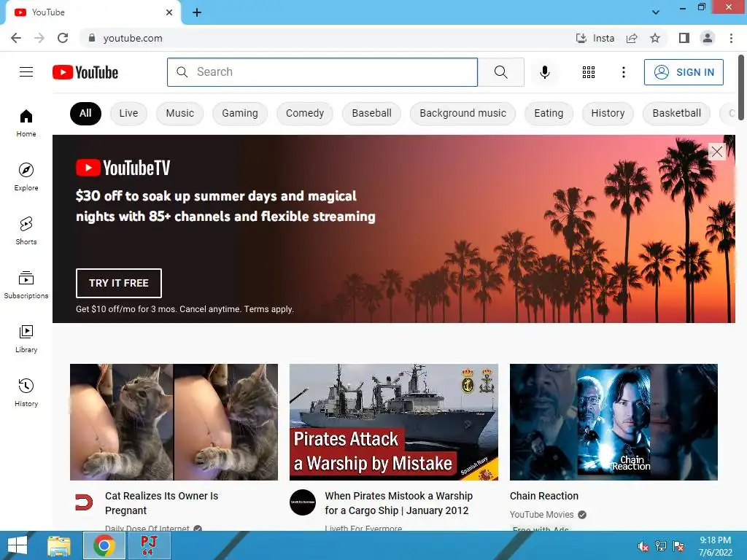Image resolution: width=747 pixels, height=560 pixels.
Task: Select the Gaming filter chip
Action: 239,113
